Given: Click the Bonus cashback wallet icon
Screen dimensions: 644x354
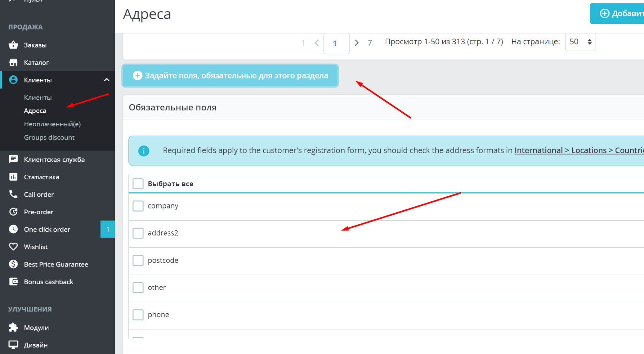Looking at the screenshot, I should pyautogui.click(x=13, y=282).
